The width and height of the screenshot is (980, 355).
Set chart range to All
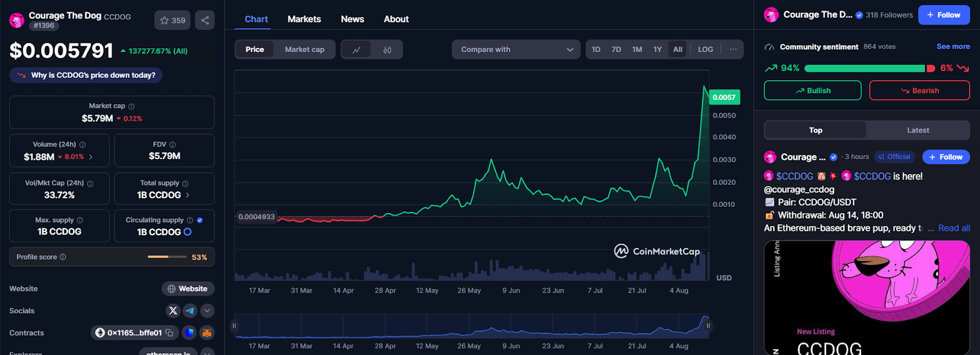[x=677, y=50]
